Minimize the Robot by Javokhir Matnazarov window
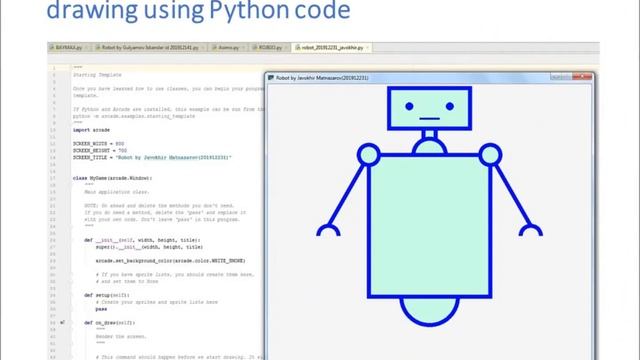The height and width of the screenshot is (360, 640). (555, 76)
